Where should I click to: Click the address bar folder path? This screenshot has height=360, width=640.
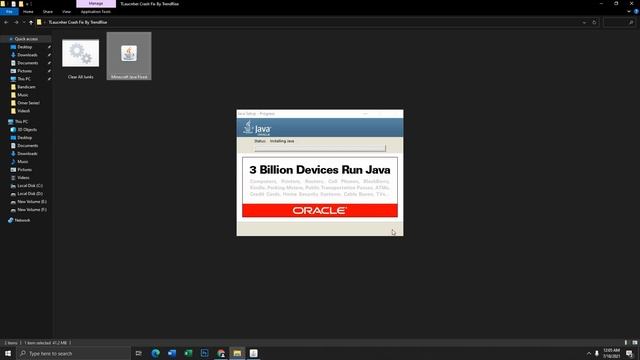coord(78,22)
